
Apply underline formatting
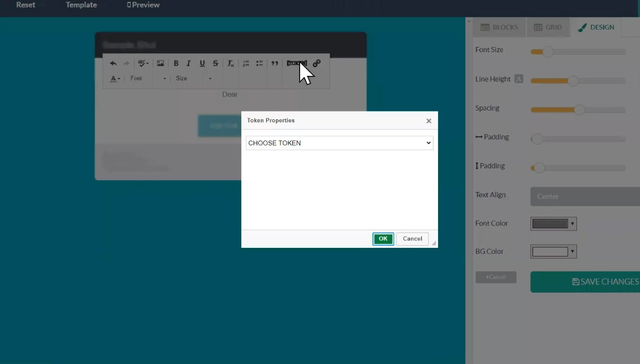pos(202,64)
